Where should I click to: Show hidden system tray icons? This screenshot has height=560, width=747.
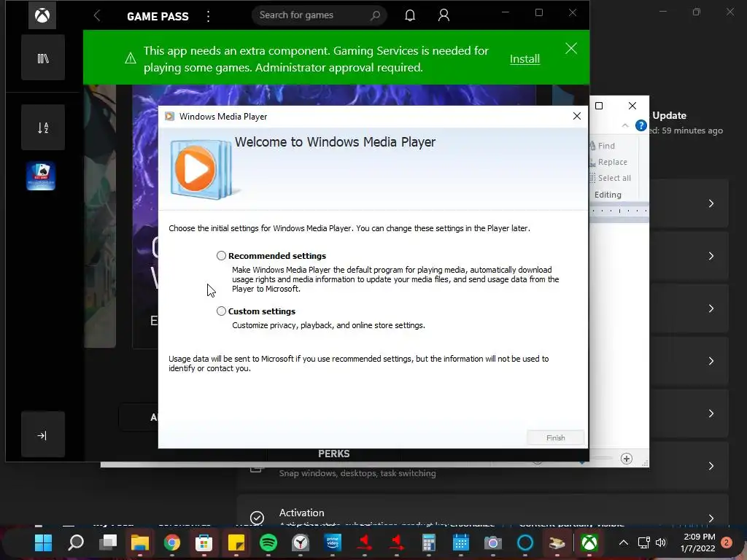pyautogui.click(x=623, y=542)
